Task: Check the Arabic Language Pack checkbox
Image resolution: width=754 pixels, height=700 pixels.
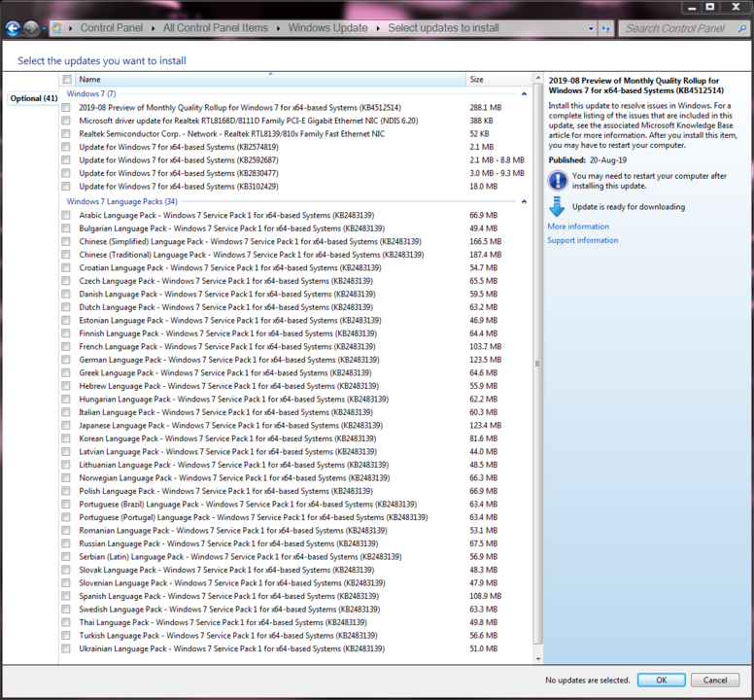Action: click(x=66, y=215)
